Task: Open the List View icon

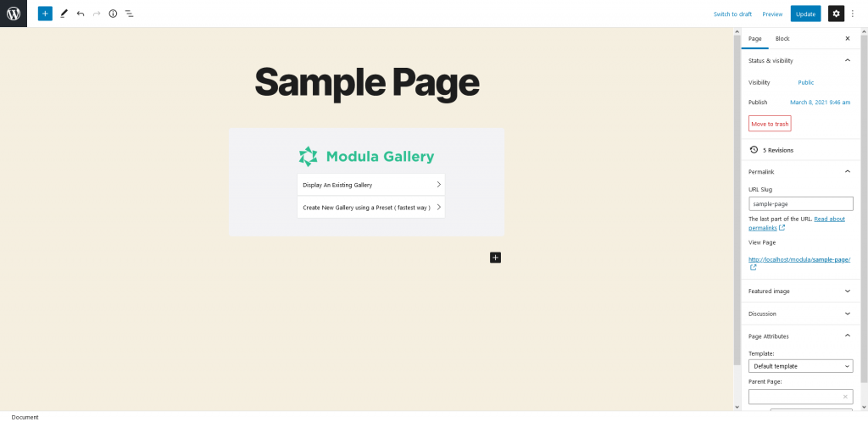Action: (x=129, y=14)
